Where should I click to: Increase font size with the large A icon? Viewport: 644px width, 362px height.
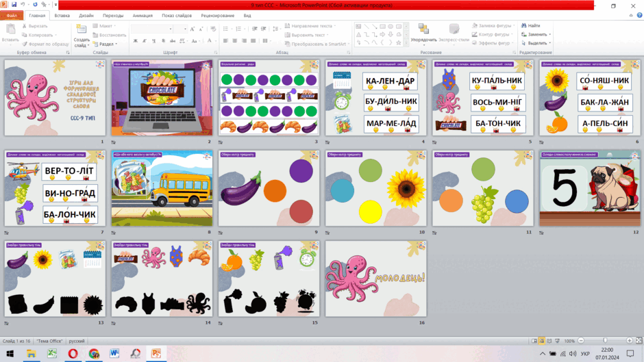(192, 29)
